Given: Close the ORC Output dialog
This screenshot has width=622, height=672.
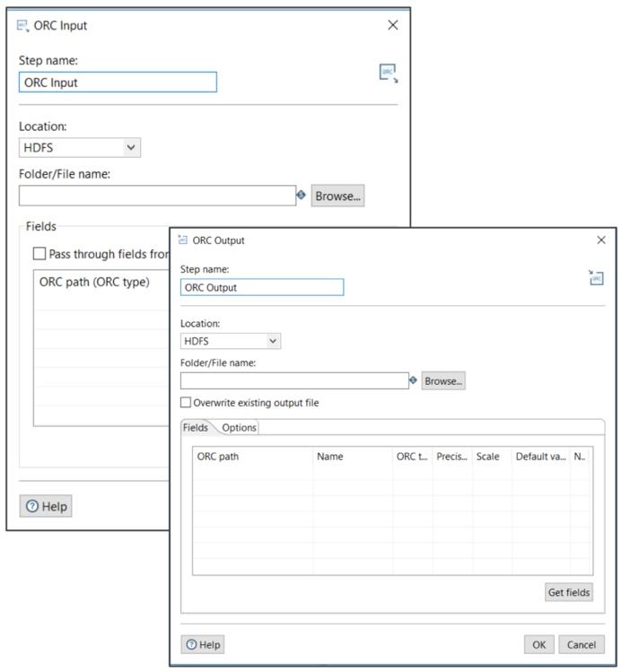Looking at the screenshot, I should click(x=601, y=240).
